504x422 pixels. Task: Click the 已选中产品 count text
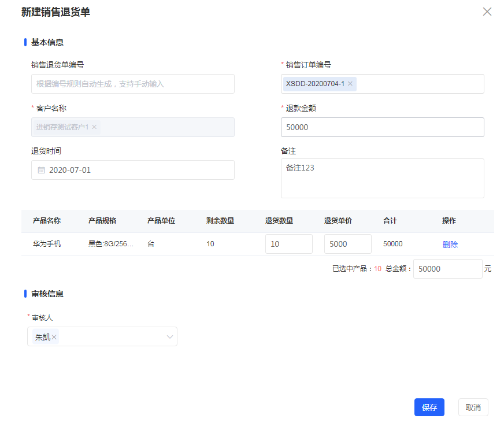[357, 269]
